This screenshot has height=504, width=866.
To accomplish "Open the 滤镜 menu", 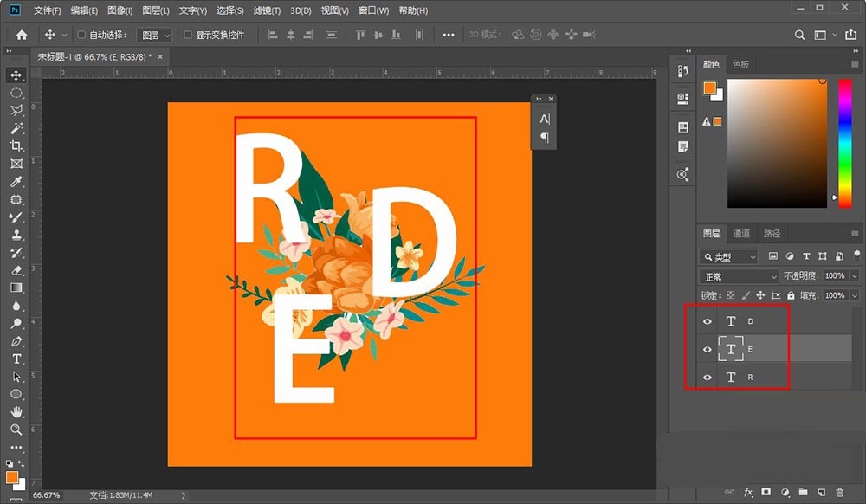I will coord(268,10).
